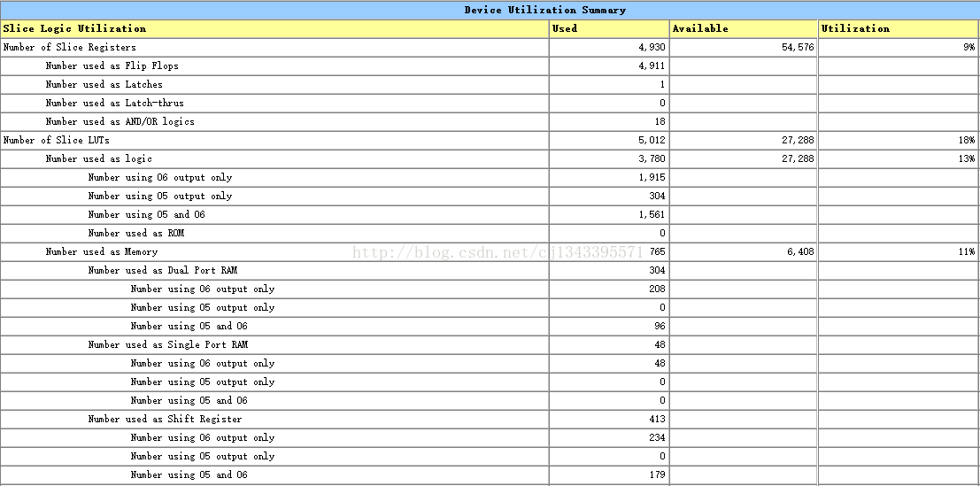
Task: Select the Number of Slice LUTs label
Action: click(57, 141)
